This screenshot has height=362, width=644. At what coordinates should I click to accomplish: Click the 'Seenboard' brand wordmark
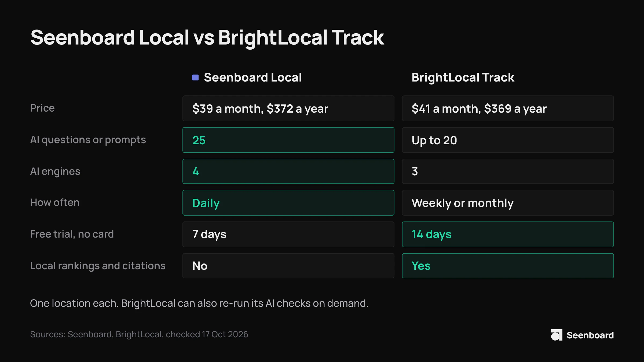tap(590, 335)
